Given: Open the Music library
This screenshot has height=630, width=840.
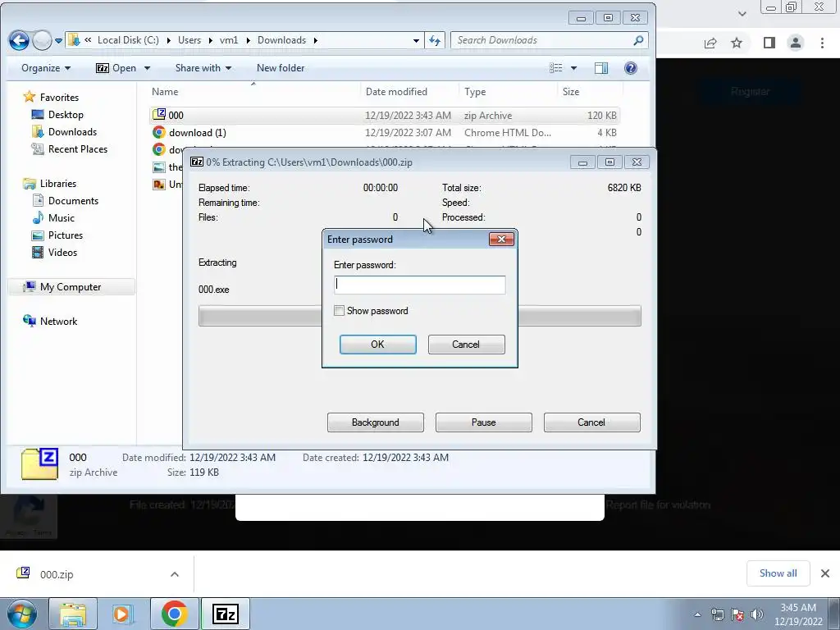Looking at the screenshot, I should tap(53, 217).
